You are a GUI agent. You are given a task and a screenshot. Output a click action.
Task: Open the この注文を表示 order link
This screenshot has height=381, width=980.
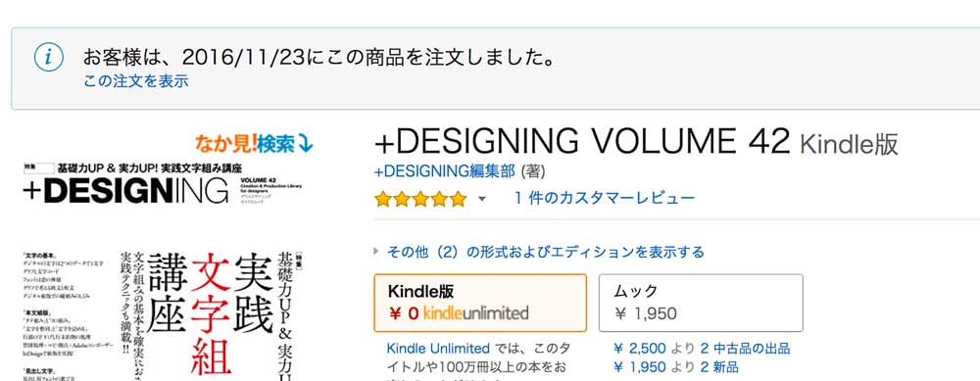(x=135, y=81)
